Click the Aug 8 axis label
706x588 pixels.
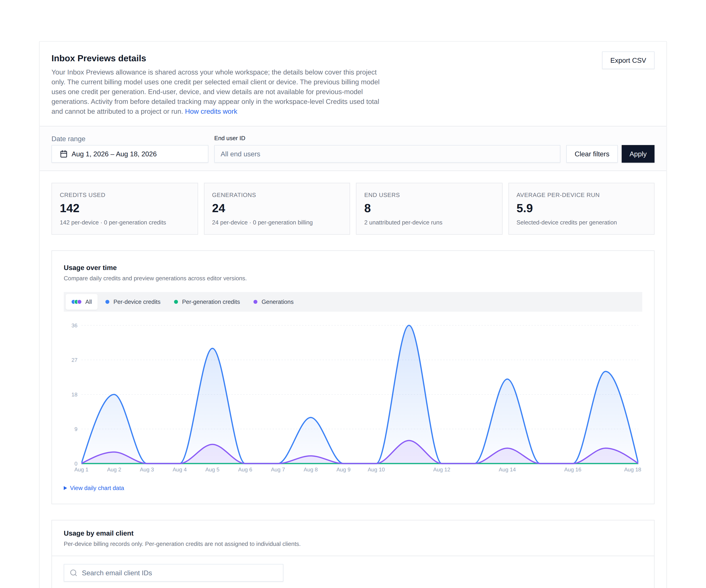[311, 469]
